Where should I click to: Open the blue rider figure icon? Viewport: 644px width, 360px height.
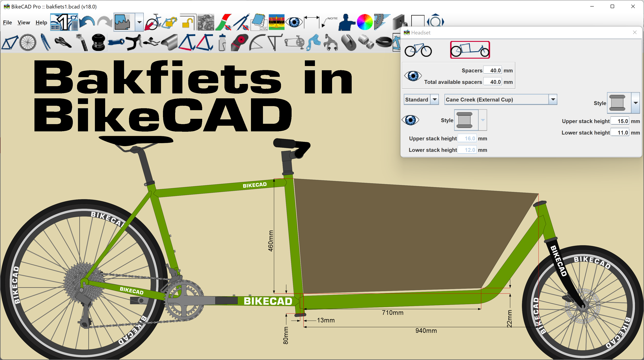tap(347, 22)
